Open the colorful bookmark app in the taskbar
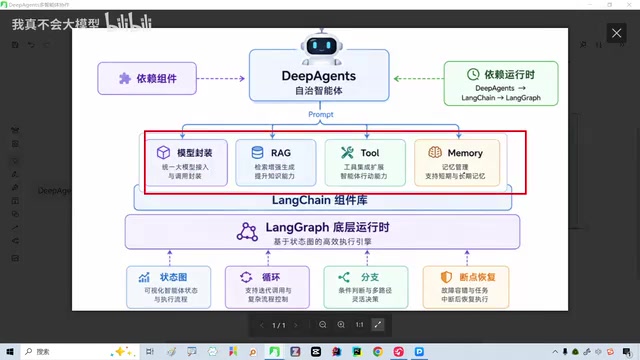640x360 pixels. pos(233,351)
